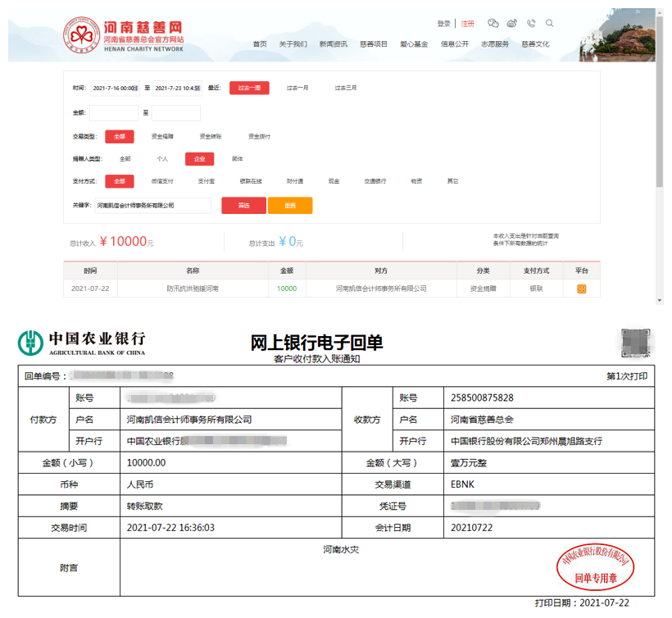Choose 资金捐赠 transaction type

tap(162, 137)
